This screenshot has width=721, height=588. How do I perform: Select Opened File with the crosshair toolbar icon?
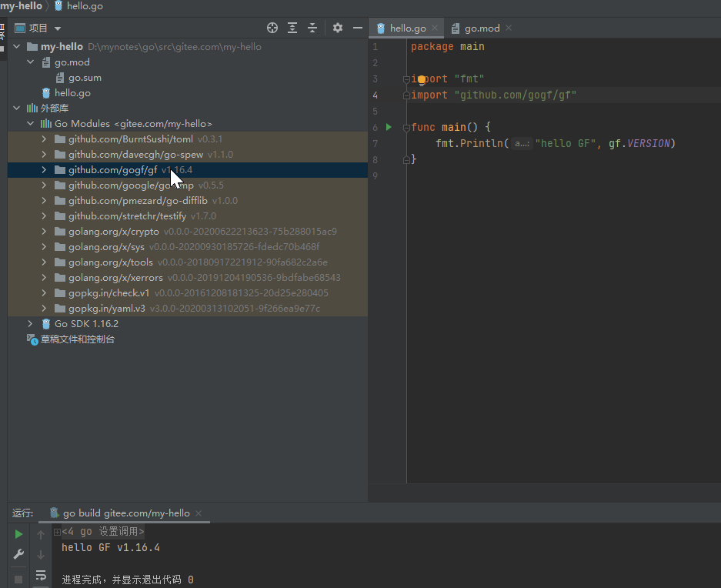pos(272,28)
